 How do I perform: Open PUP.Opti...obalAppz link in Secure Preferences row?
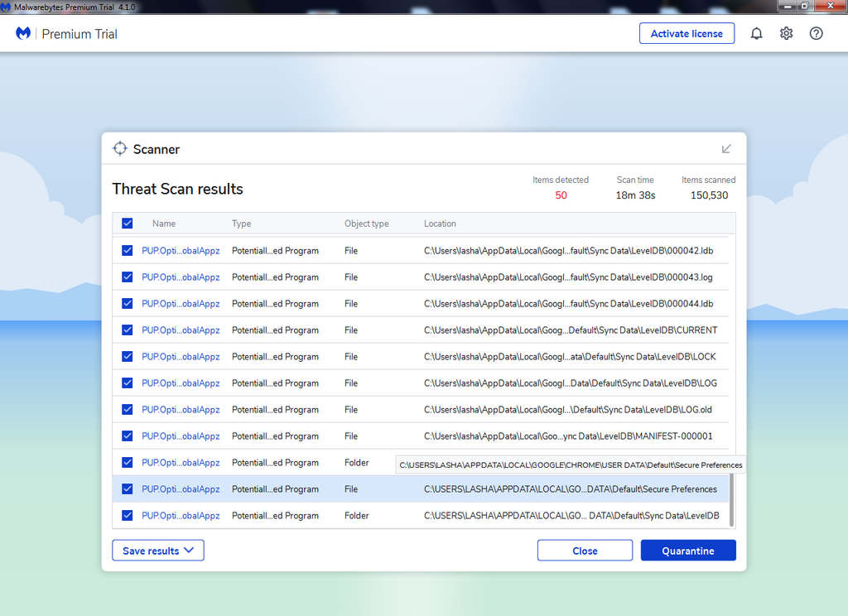(x=181, y=488)
